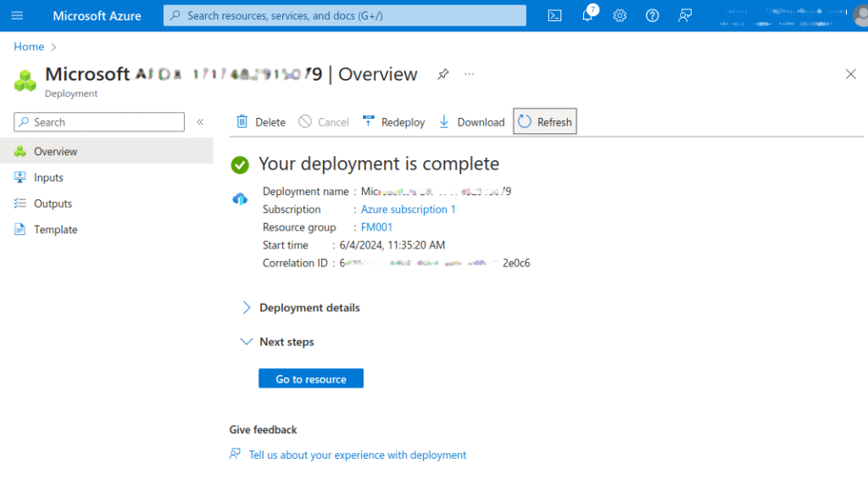Open the Help question mark icon

point(652,15)
